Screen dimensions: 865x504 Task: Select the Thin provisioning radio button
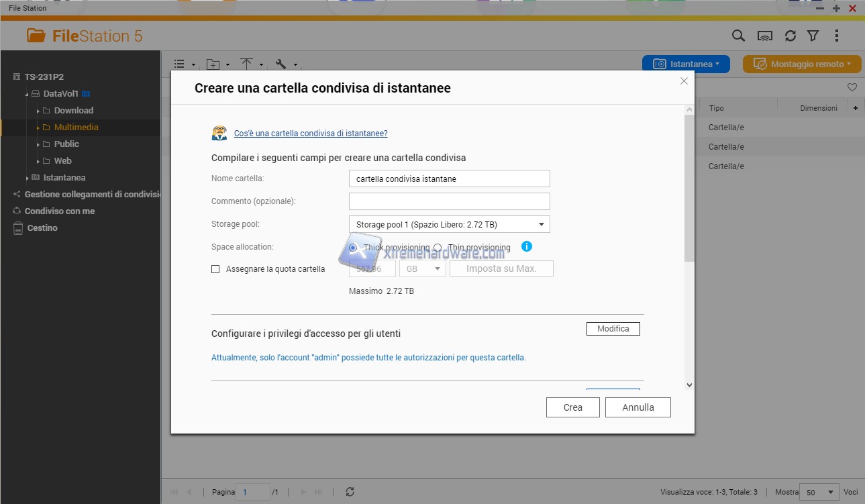(438, 248)
